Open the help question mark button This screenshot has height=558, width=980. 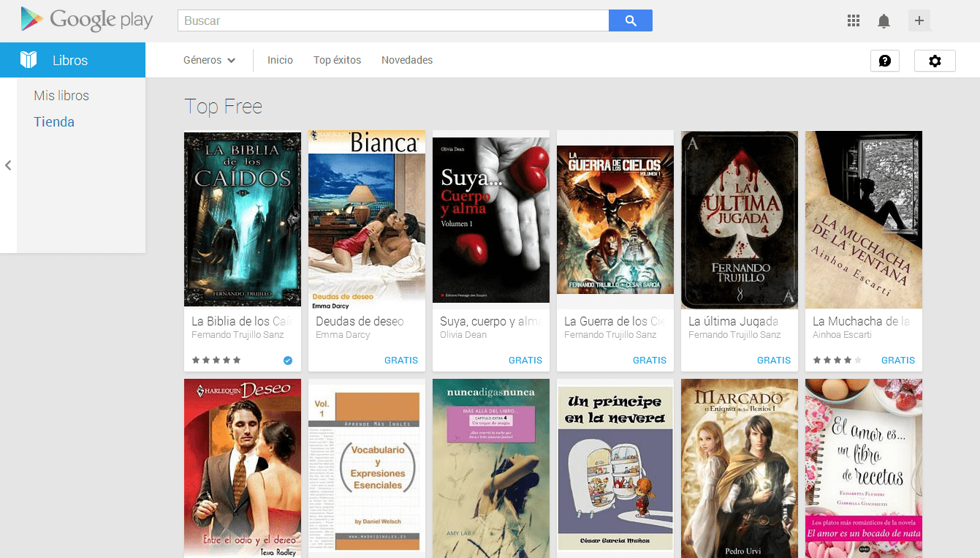[885, 61]
